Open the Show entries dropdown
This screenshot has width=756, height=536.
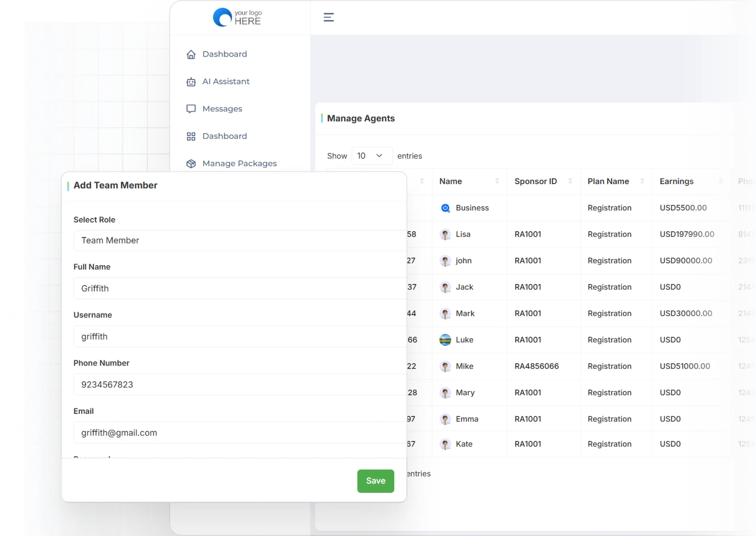372,156
